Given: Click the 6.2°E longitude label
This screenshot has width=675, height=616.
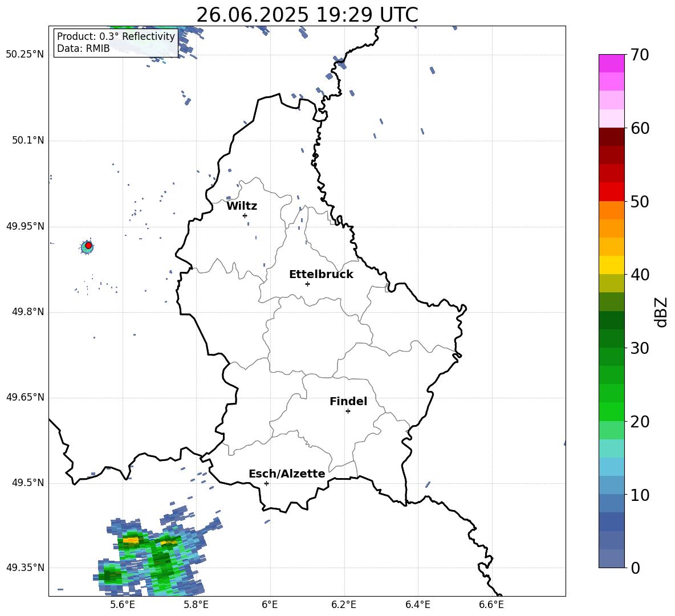Looking at the screenshot, I should (x=344, y=605).
